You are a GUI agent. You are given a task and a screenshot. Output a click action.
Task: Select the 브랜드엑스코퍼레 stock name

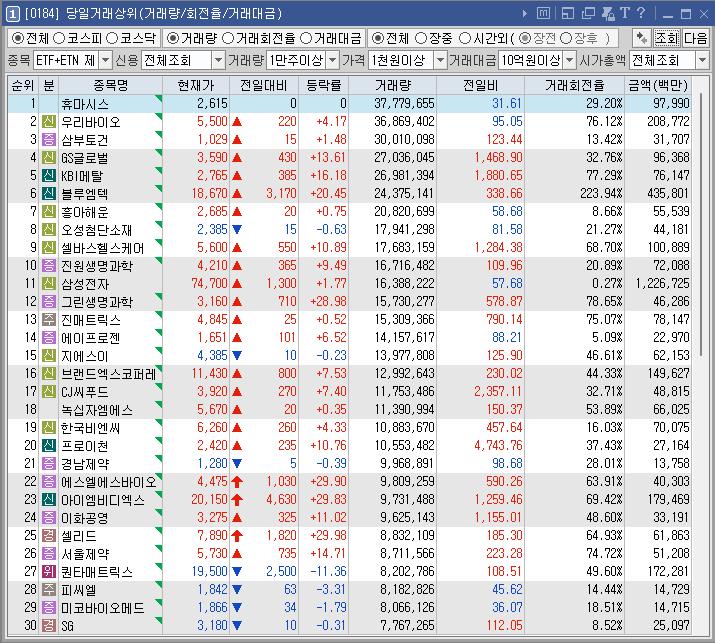coord(109,374)
